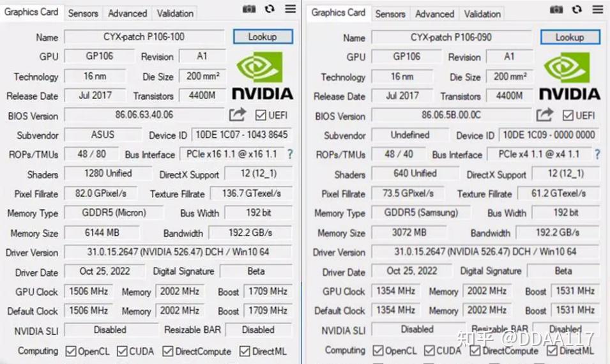Click ROPs/TMUs value 48 / 40

pyautogui.click(x=399, y=155)
